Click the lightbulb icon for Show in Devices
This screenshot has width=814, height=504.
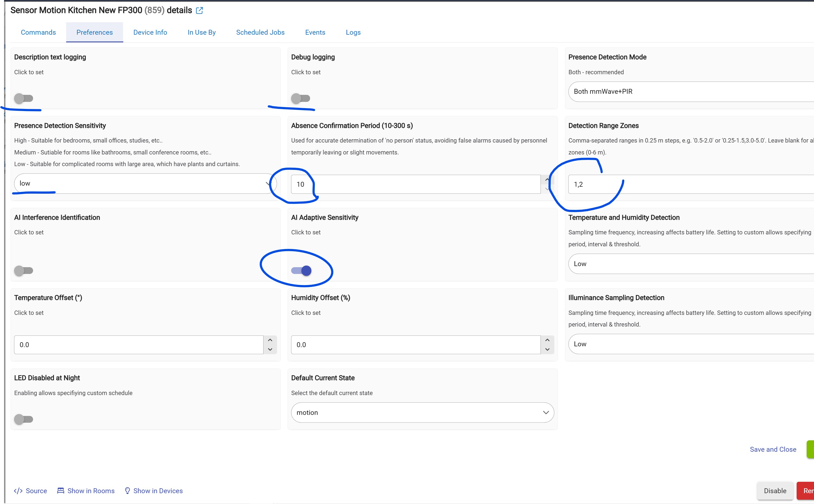127,491
